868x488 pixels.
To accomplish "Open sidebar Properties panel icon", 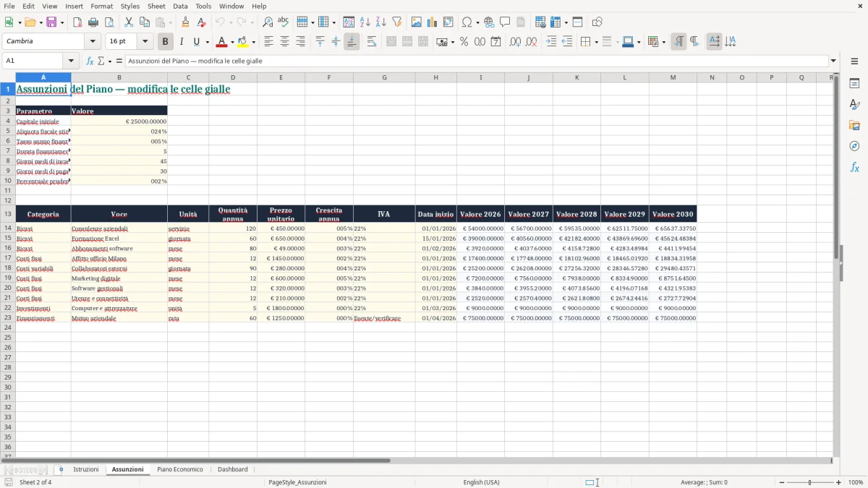I will [854, 84].
